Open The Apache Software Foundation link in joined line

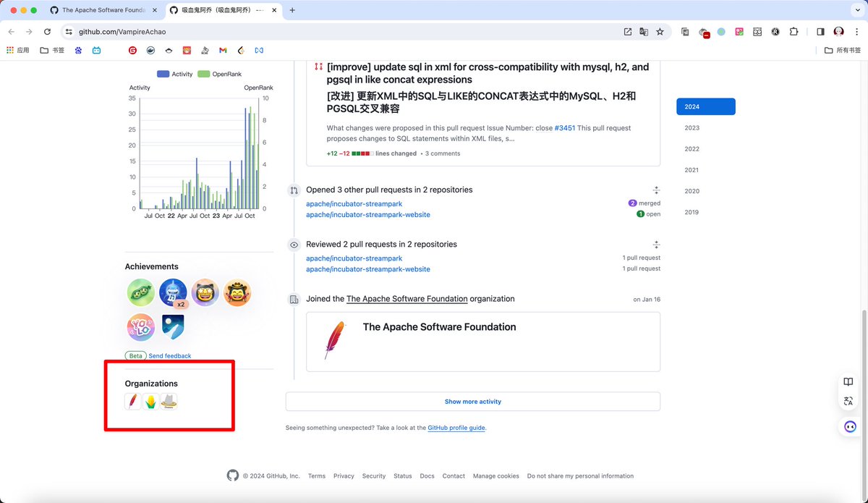407,299
